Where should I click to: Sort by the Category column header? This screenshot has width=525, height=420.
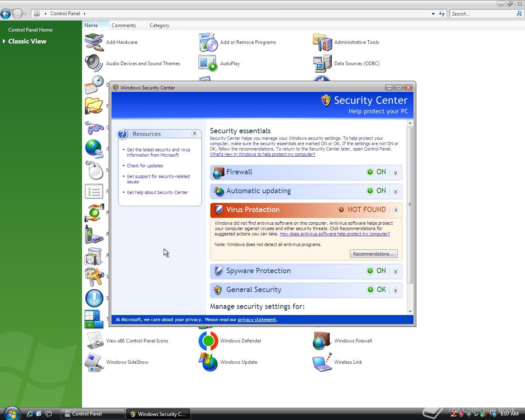coord(164,25)
